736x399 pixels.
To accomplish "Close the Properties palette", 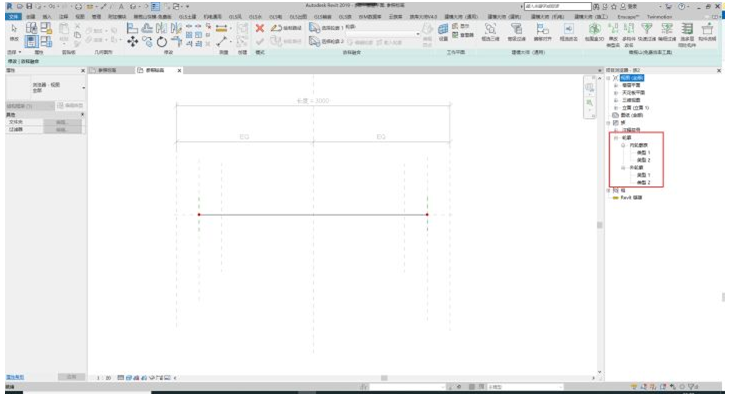I will point(83,70).
